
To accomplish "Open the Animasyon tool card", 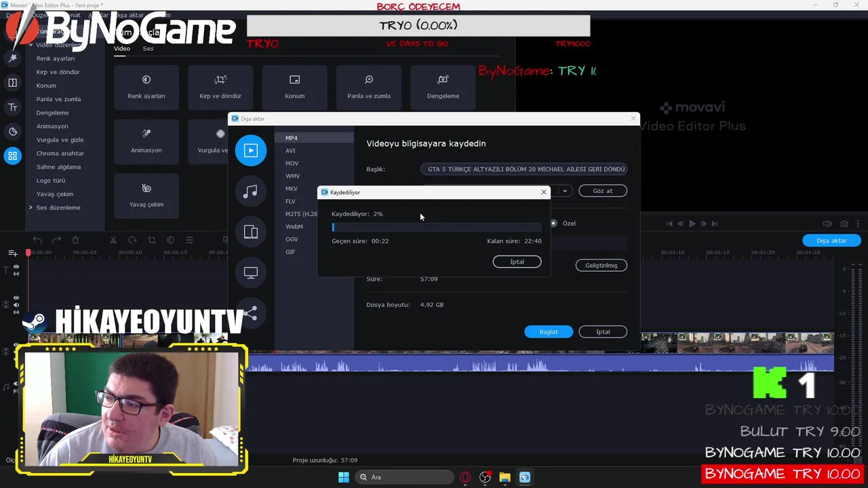I will pyautogui.click(x=146, y=142).
